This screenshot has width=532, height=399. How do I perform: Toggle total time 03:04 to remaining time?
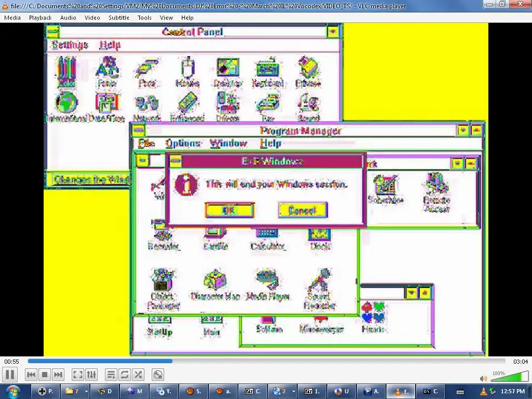pos(521,362)
